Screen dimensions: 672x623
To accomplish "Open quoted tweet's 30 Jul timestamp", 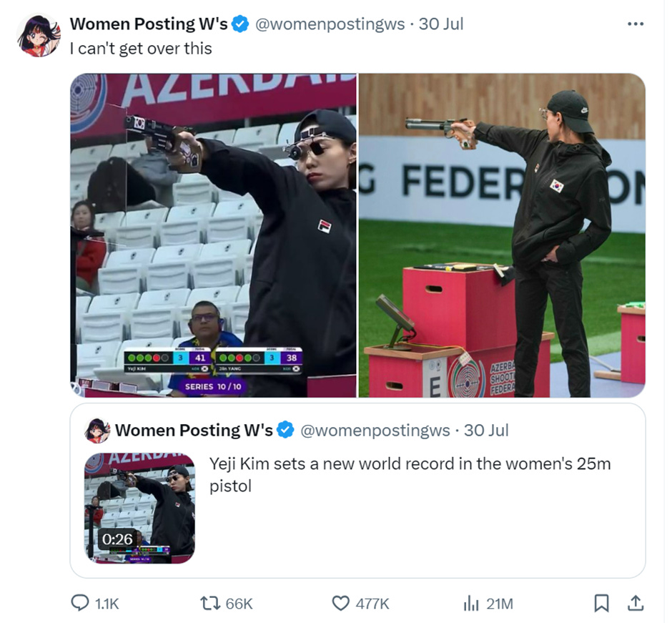I will [x=486, y=430].
